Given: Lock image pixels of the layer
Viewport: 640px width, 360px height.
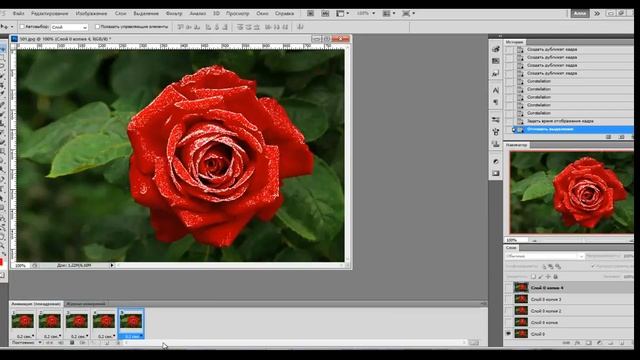Looking at the screenshot, I should coord(541,277).
